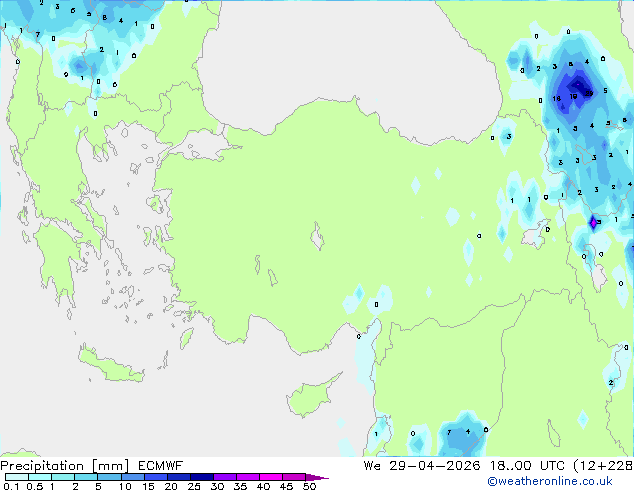
Task: Select the 5–10 mm legend swatch
Action: (109, 477)
